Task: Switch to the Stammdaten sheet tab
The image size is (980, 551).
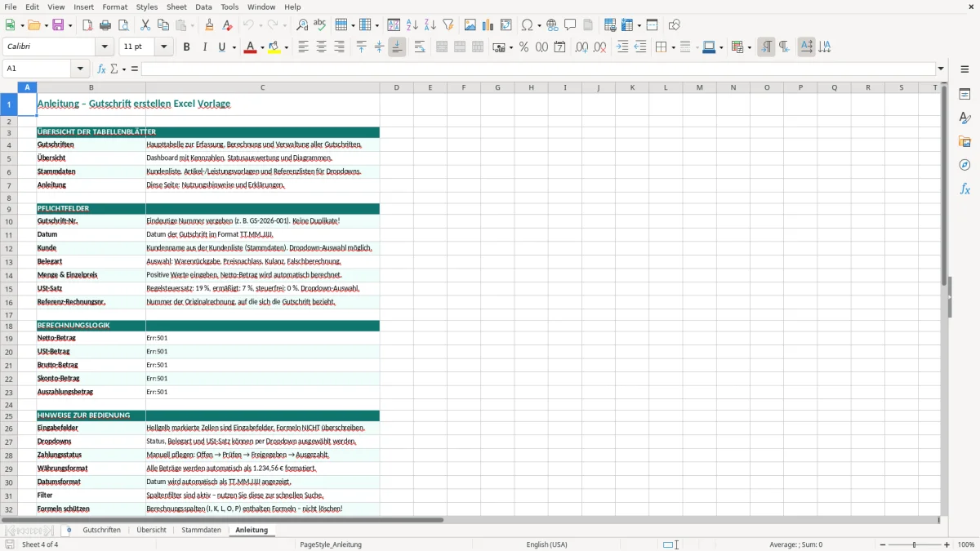Action: pos(201,530)
